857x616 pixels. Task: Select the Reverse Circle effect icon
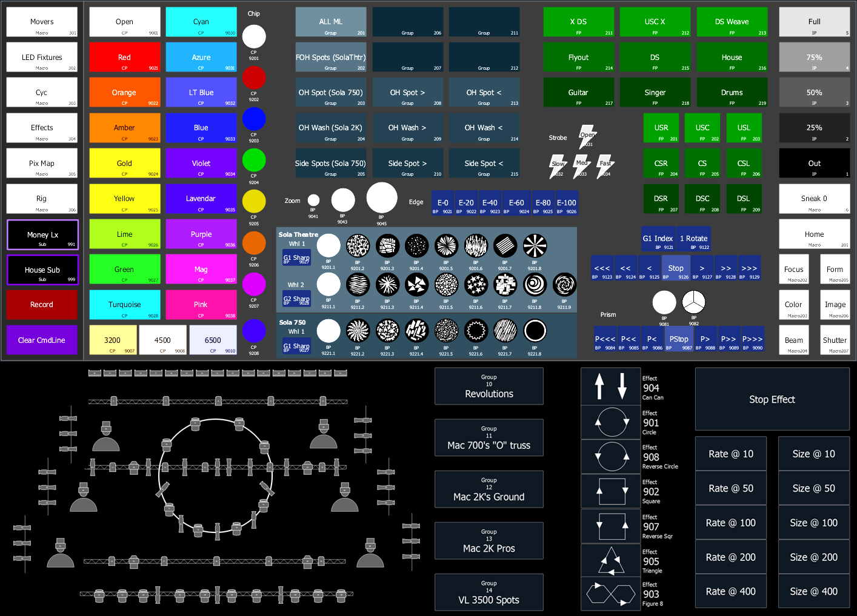click(612, 456)
